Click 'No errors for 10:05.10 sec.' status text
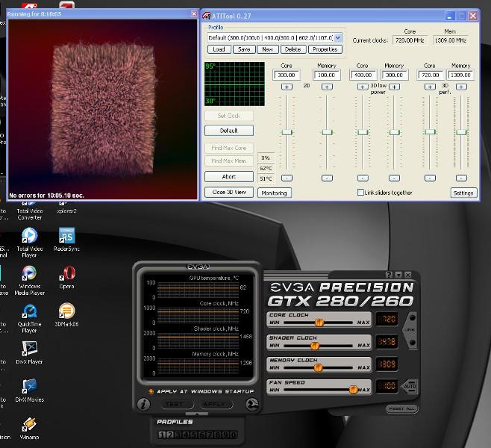Image resolution: width=491 pixels, height=448 pixels. pyautogui.click(x=47, y=196)
